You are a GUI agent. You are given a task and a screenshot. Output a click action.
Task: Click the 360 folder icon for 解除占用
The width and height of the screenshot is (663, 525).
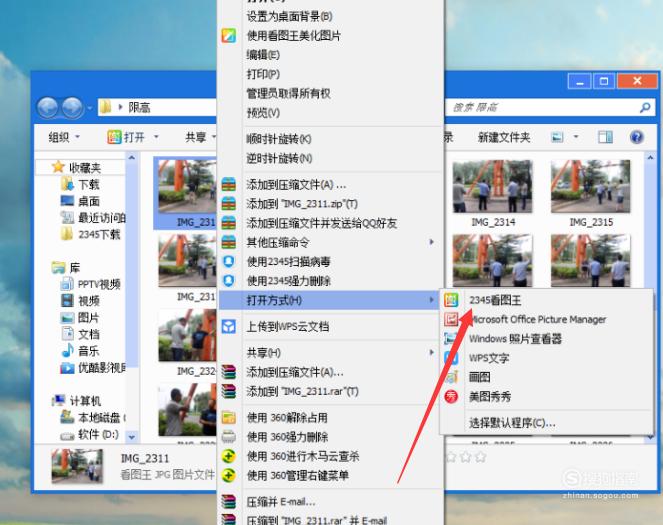pos(229,418)
